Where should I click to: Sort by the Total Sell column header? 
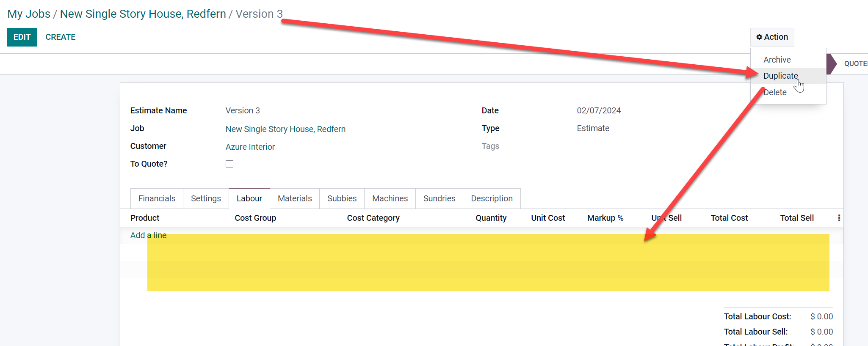coord(797,218)
